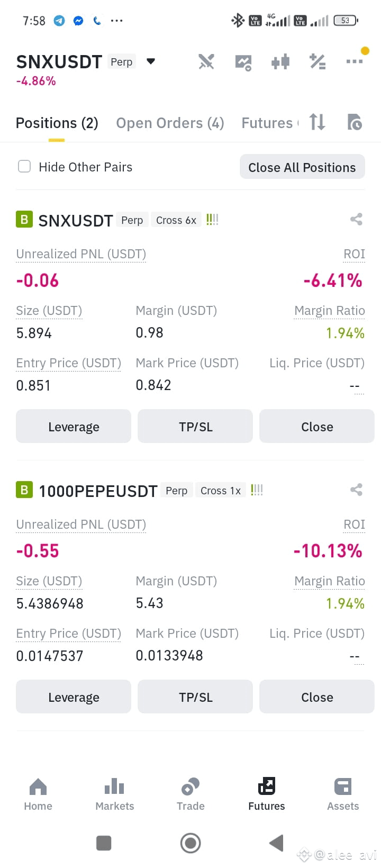The image size is (381, 868).
Task: Switch to the Open Orders (4) tab
Action: (170, 123)
